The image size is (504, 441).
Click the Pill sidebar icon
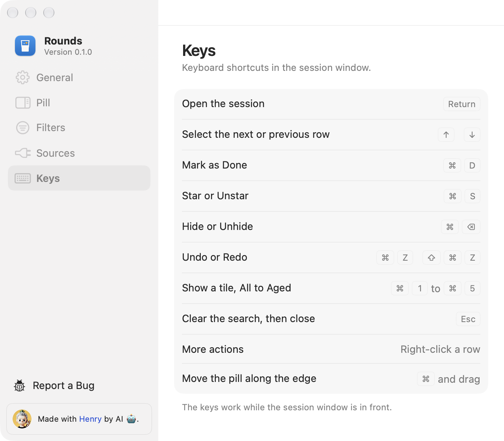(x=23, y=103)
